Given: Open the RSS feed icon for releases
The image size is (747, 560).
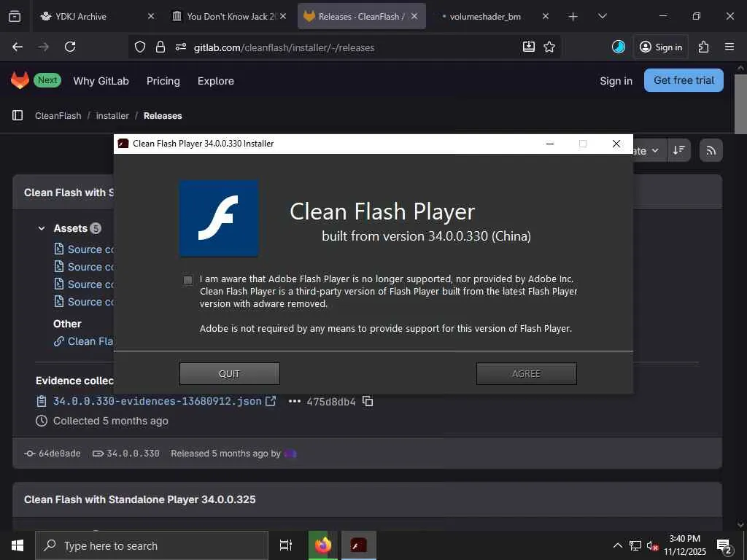Looking at the screenshot, I should click(711, 150).
